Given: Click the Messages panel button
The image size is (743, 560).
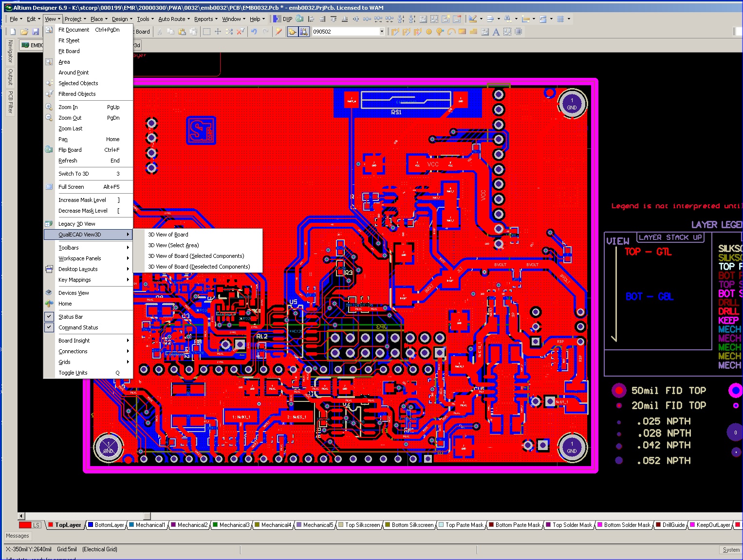Looking at the screenshot, I should tap(18, 536).
